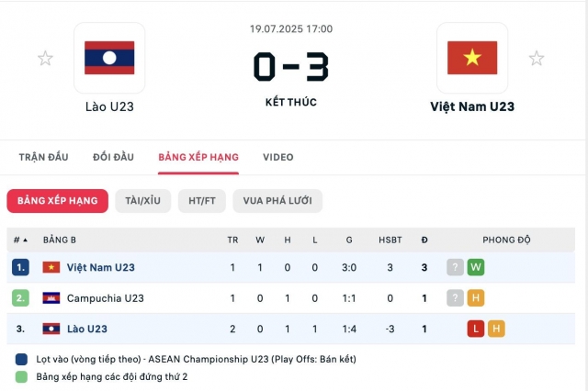This screenshot has height=391, width=588.
Task: Click the Laos flag team logo
Action: [x=109, y=58]
